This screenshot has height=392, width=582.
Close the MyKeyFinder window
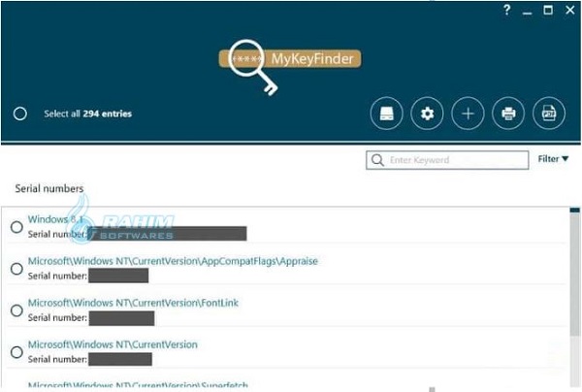click(x=570, y=10)
